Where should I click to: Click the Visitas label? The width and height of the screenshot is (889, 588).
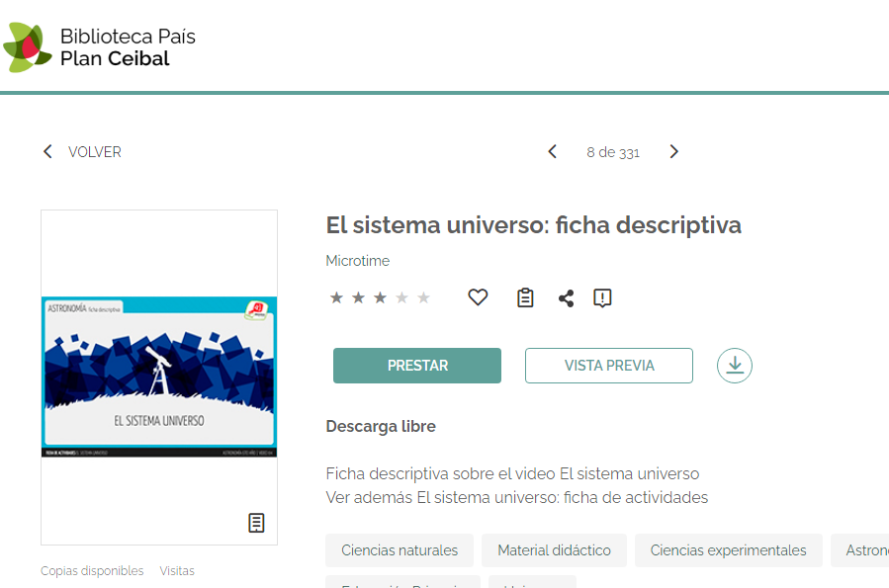coord(177,570)
